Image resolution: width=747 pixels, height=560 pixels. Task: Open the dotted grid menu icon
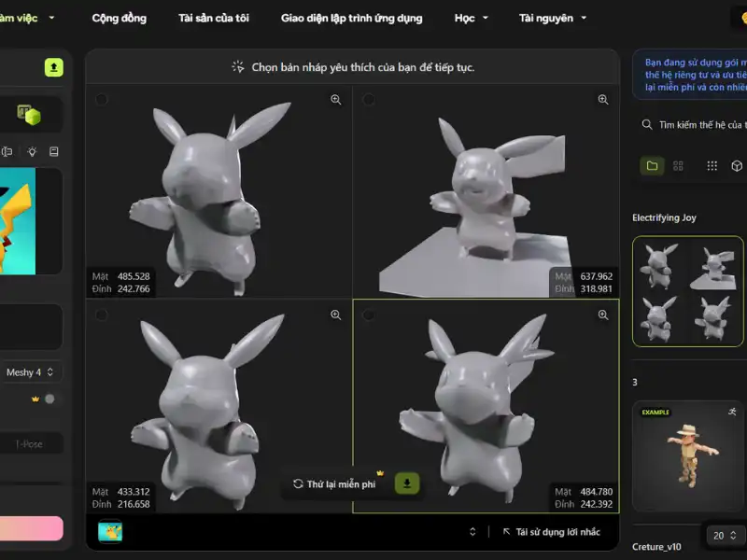click(x=712, y=165)
